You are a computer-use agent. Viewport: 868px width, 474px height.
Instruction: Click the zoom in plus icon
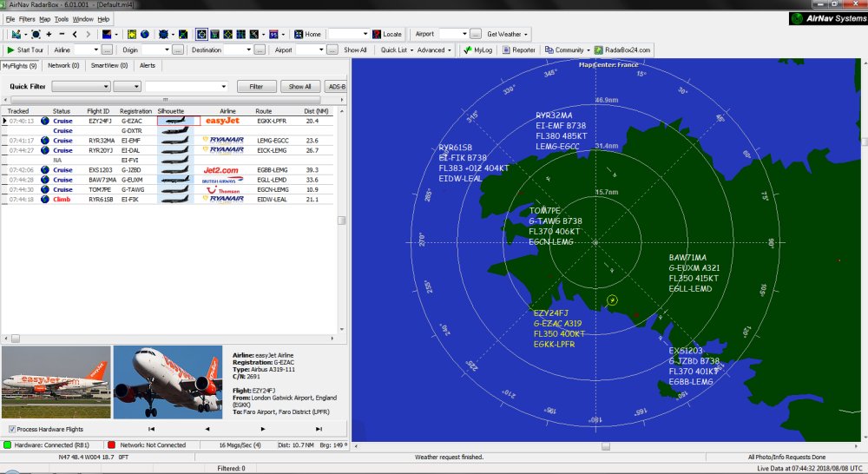click(x=48, y=34)
